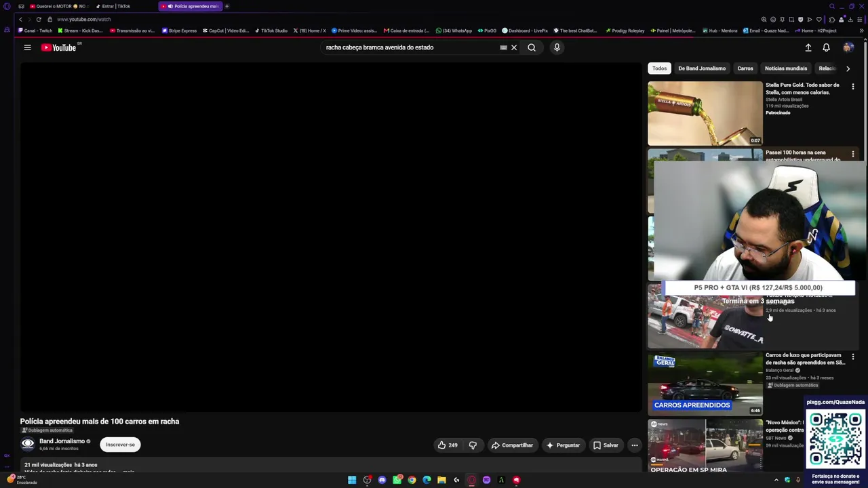The width and height of the screenshot is (868, 488).
Task: Clear the search query with the X
Action: [x=514, y=47]
